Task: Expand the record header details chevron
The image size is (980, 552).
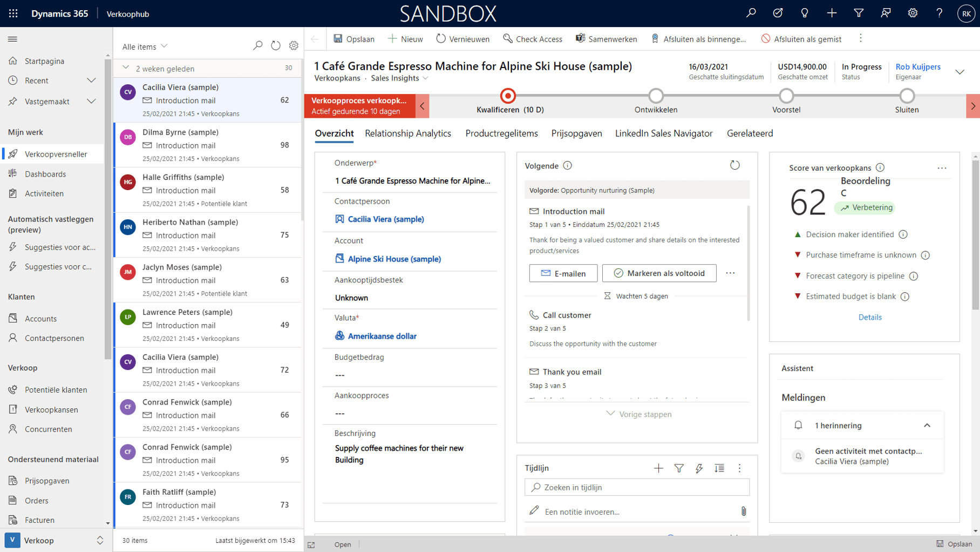Action: click(x=959, y=72)
